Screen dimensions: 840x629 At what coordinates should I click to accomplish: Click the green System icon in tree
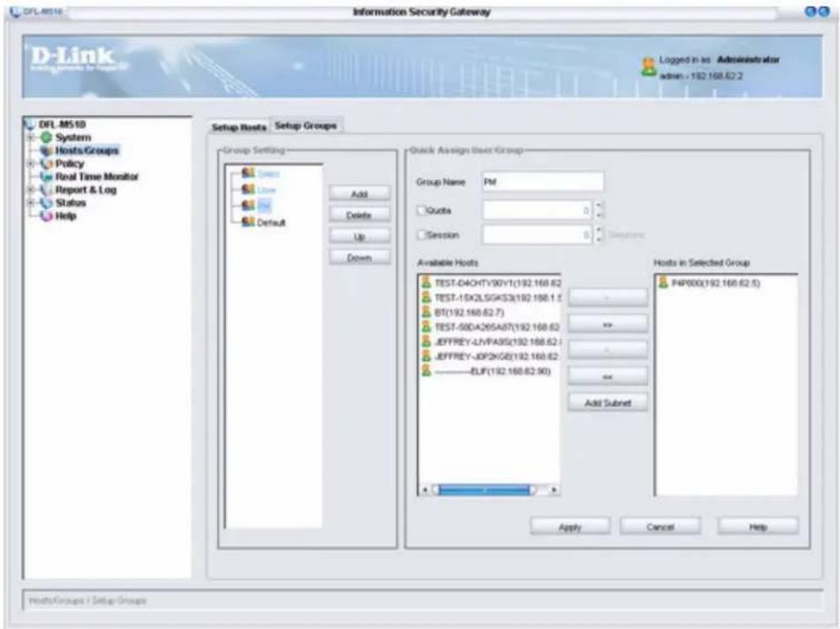coord(46,137)
